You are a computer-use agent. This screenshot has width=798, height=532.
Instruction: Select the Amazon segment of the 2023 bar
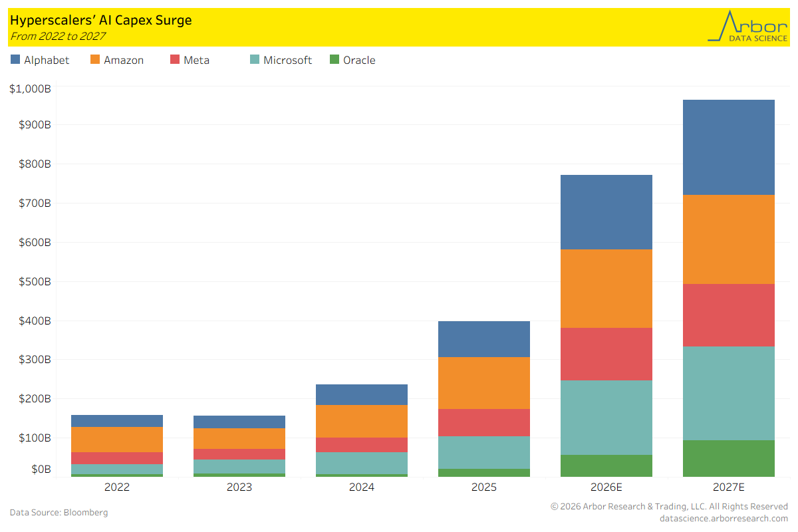coord(239,438)
